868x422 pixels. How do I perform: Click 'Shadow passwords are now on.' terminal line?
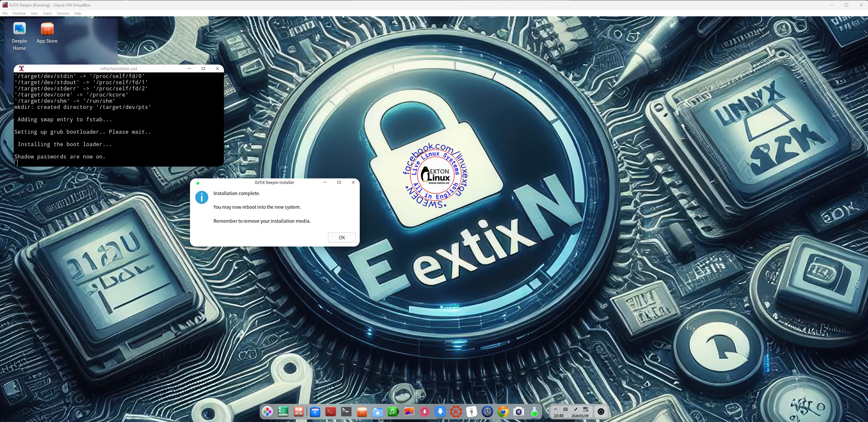click(x=60, y=157)
